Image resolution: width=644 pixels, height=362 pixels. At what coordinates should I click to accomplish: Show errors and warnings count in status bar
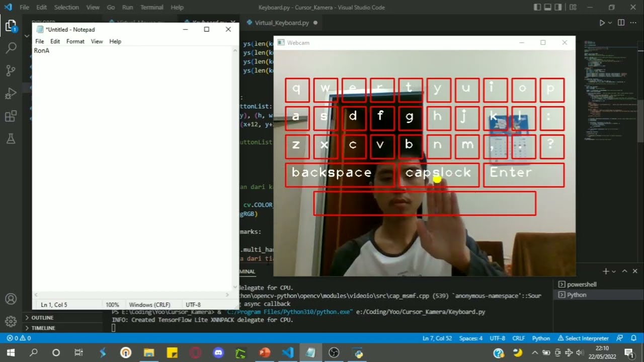(19, 338)
